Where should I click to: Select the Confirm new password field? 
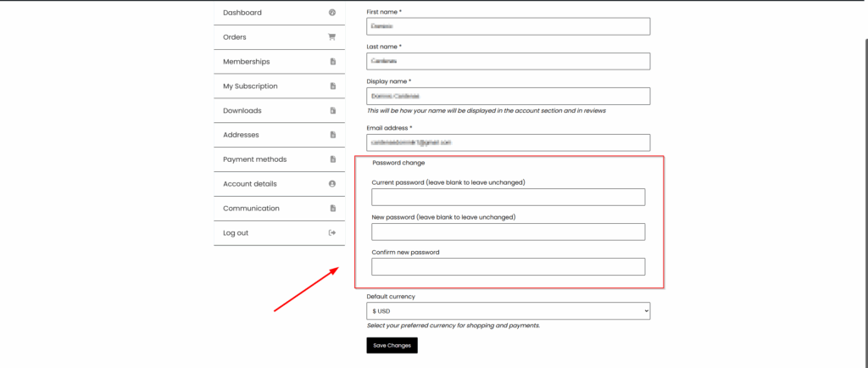pos(508,266)
